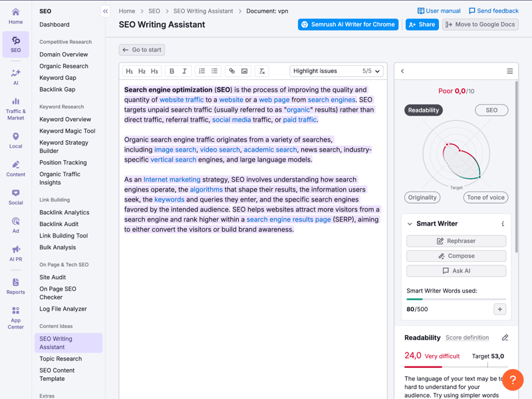Select the Tone of voice pill

click(485, 198)
